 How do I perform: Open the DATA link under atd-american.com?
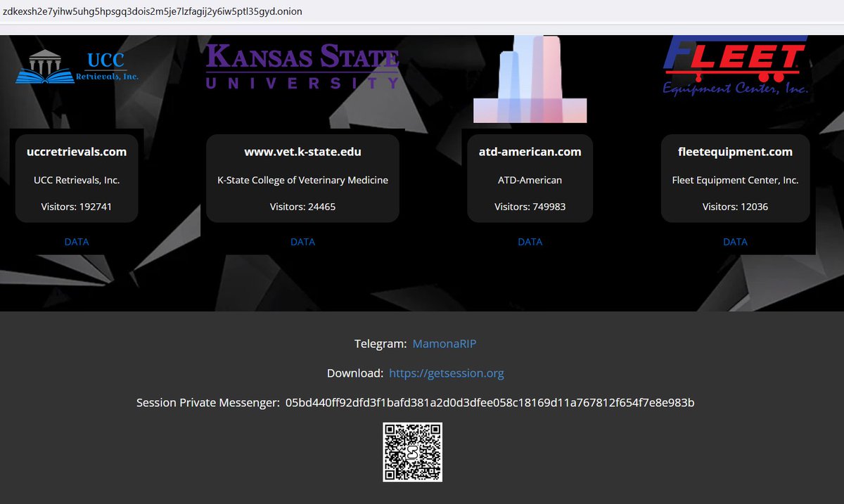click(x=530, y=242)
